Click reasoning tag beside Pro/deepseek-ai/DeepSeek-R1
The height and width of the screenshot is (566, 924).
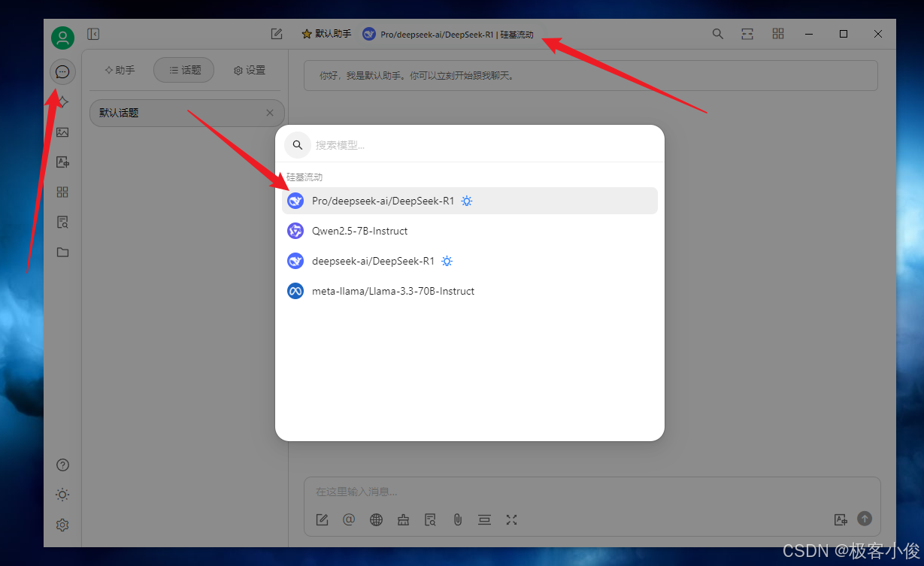tap(467, 201)
